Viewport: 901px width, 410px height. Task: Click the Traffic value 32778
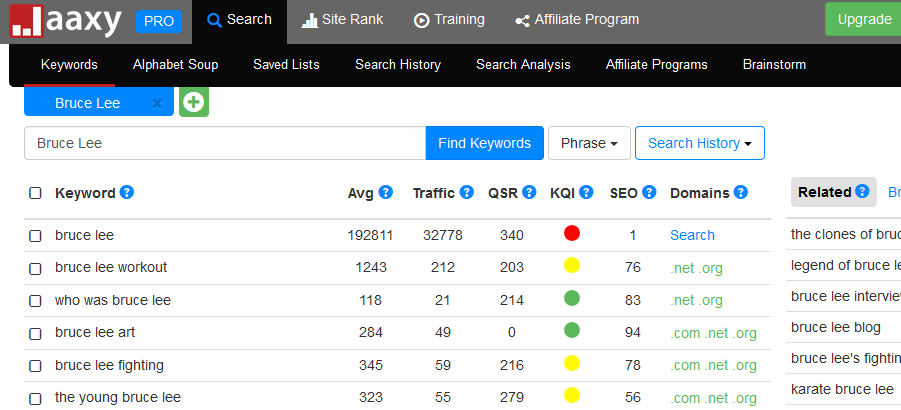pos(442,235)
